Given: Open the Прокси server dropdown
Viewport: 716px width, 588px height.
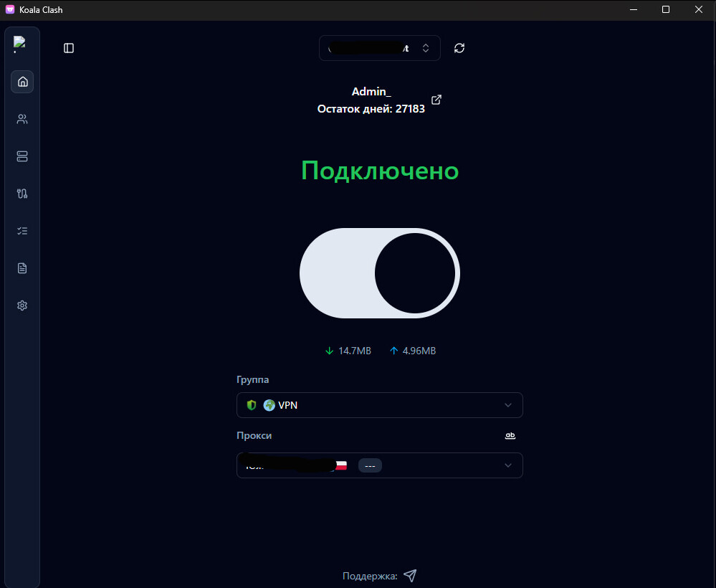Looking at the screenshot, I should [380, 465].
